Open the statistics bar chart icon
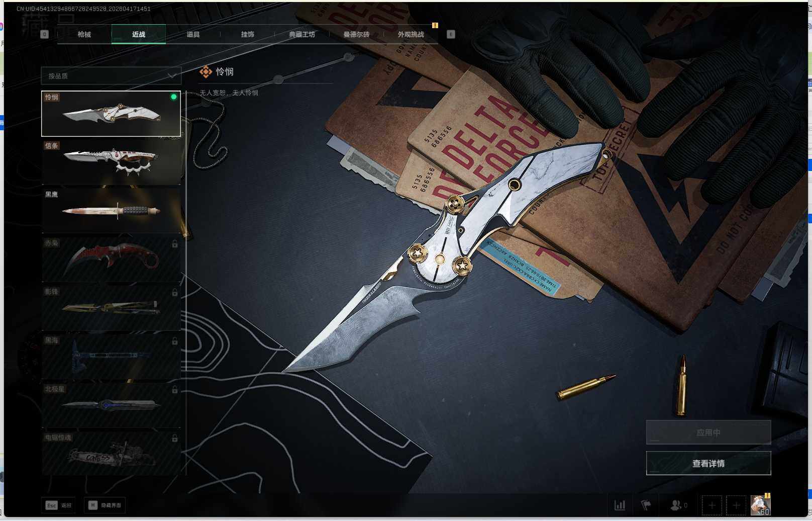812x521 pixels. (620, 505)
